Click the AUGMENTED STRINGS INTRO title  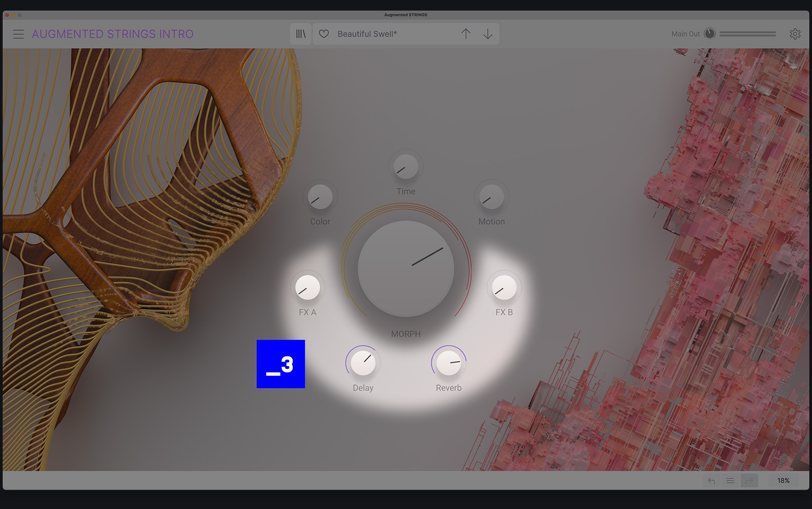click(x=113, y=34)
